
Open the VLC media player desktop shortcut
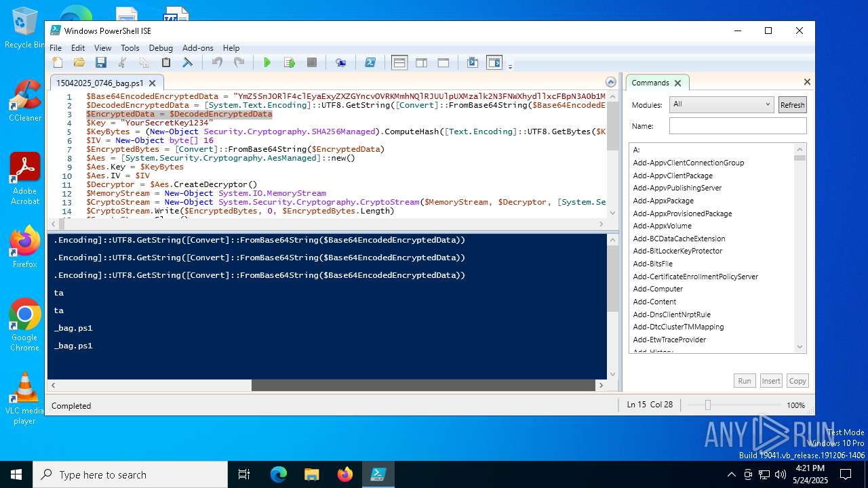[x=24, y=399]
